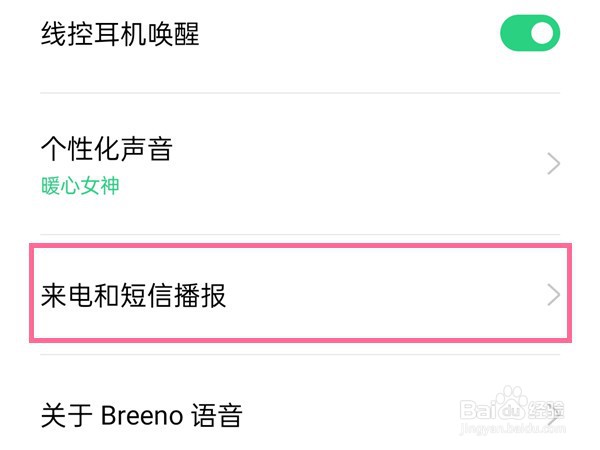Viewport: 600px width, 450px height.
Task: Tap the 线控耳机唤醒 label text
Action: click(120, 35)
